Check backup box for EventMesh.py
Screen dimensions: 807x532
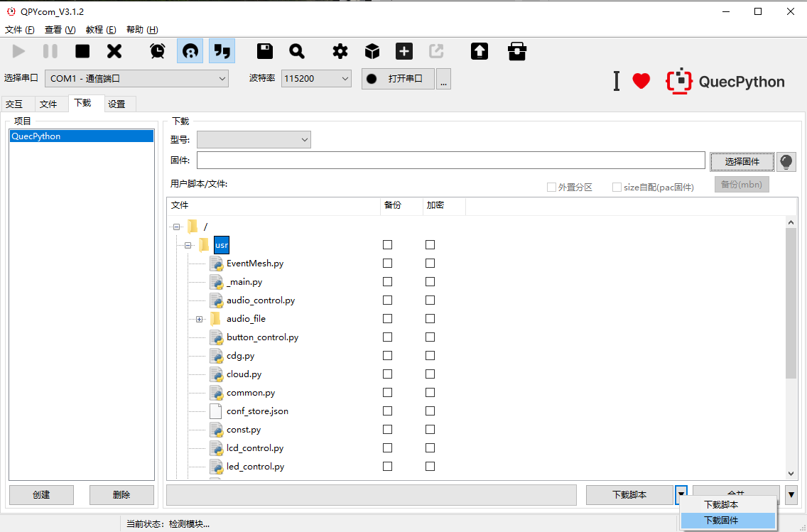pyautogui.click(x=388, y=264)
